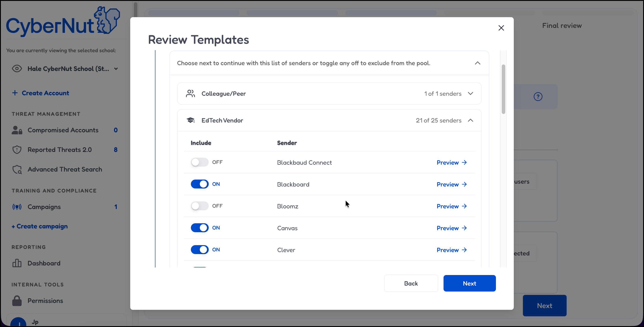This screenshot has width=644, height=327.
Task: Click the Create Account link
Action: coord(45,93)
